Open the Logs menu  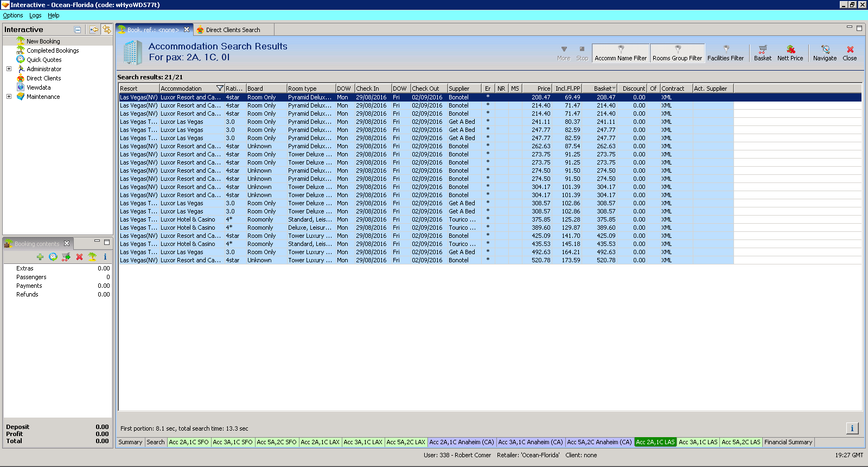click(x=35, y=15)
